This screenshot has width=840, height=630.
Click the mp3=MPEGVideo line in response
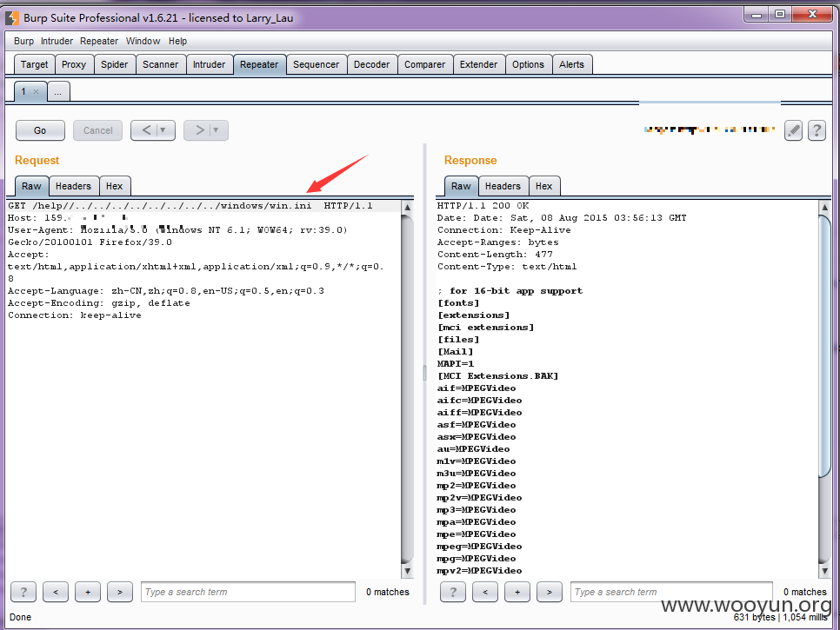pyautogui.click(x=477, y=509)
